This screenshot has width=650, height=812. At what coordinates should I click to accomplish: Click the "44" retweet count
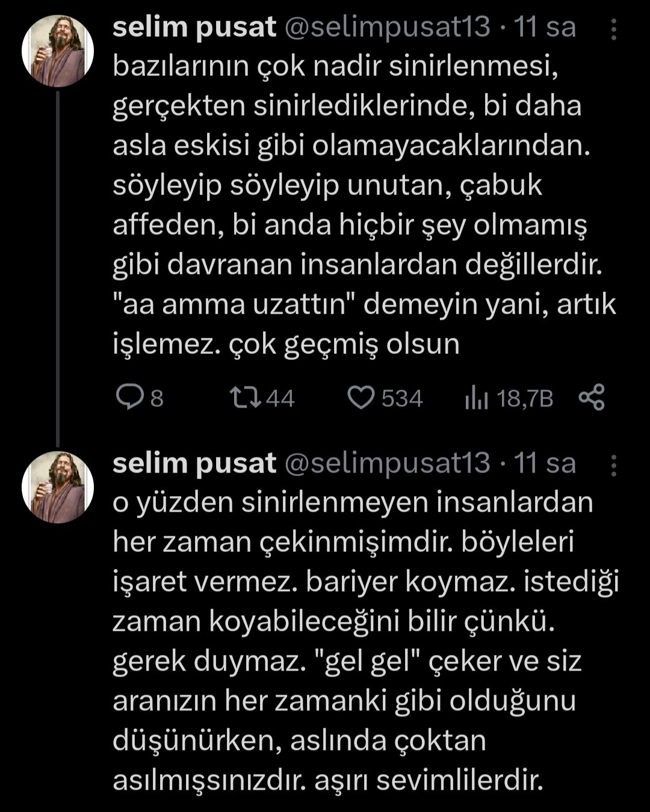click(x=280, y=398)
